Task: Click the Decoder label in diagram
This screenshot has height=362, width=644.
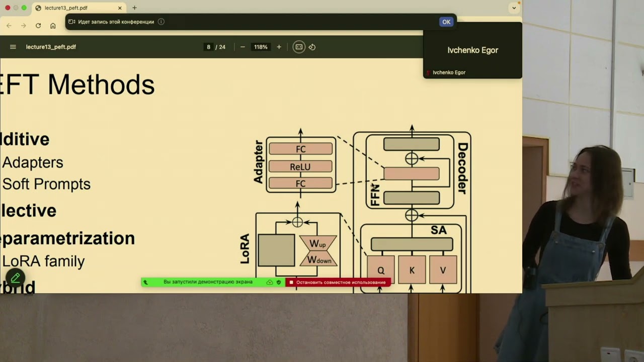Action: coord(462,168)
